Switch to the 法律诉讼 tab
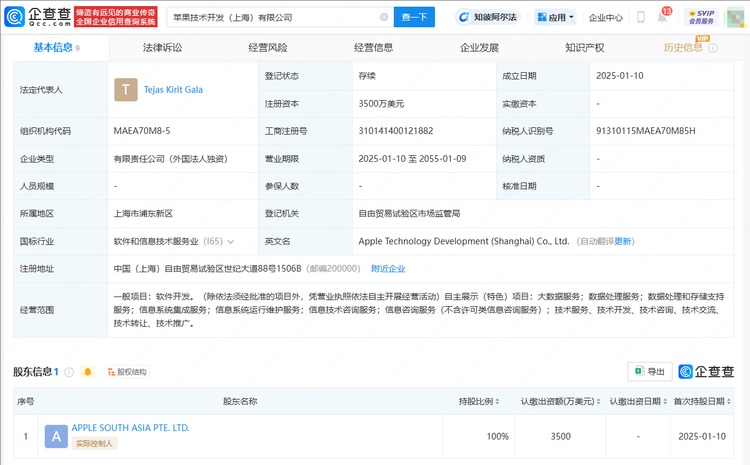 (x=160, y=47)
